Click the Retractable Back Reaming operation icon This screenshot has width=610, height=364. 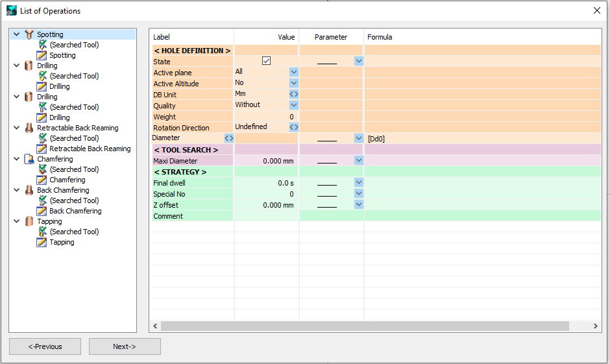click(29, 128)
